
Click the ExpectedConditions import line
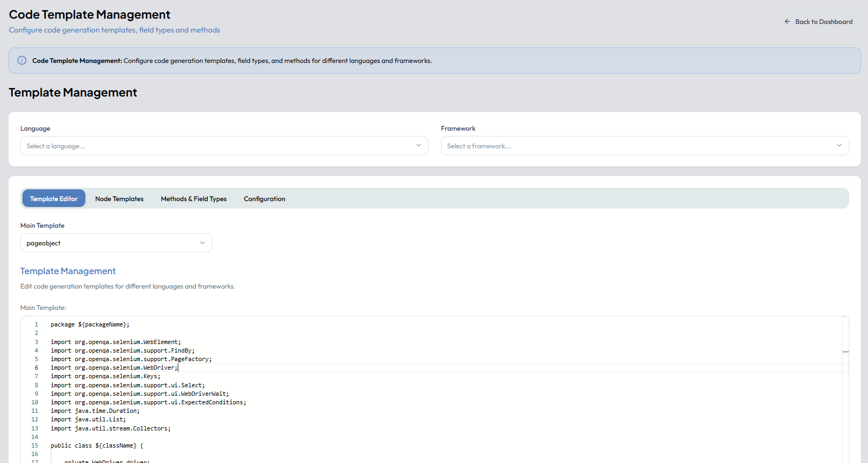pos(148,402)
